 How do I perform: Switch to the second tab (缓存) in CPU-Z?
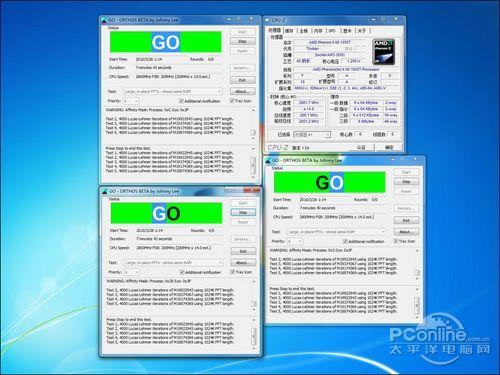click(289, 31)
